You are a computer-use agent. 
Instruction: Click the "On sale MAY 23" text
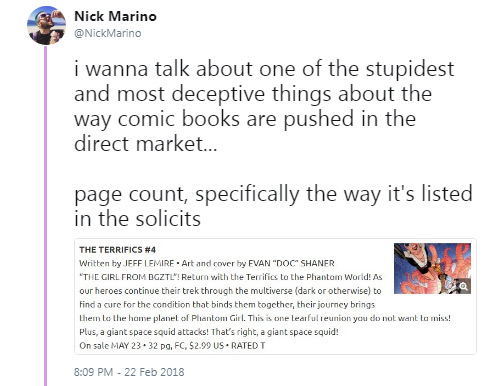[110, 346]
